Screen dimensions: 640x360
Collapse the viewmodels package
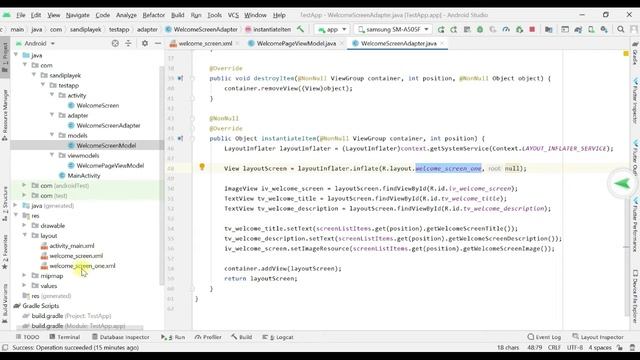[52, 155]
